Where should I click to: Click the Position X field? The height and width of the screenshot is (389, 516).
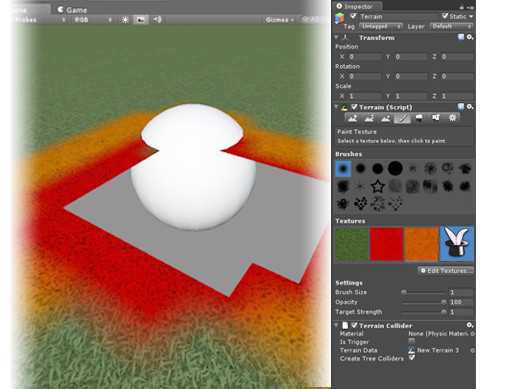pos(364,57)
